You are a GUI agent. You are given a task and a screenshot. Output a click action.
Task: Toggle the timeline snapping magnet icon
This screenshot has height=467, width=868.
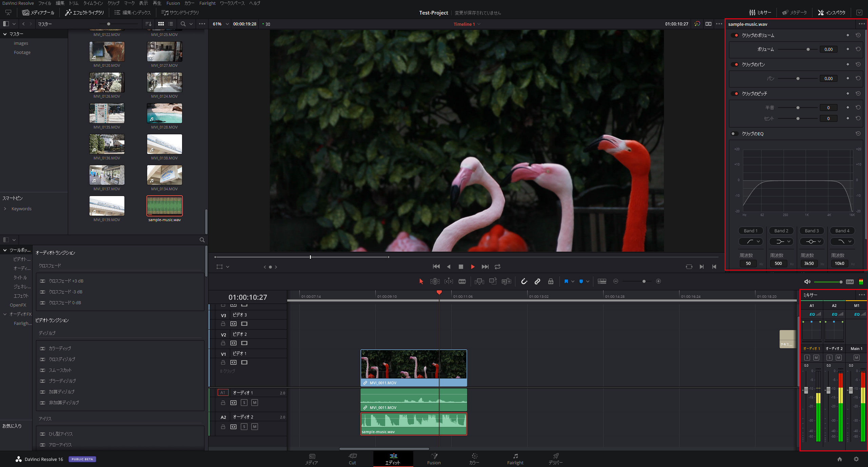[524, 281]
